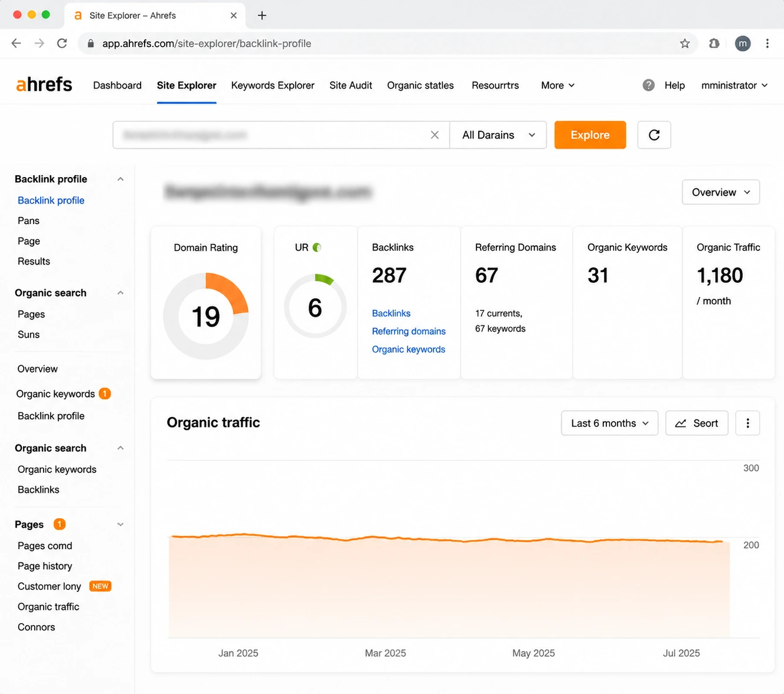
Task: Clear the domain search field with X
Action: [x=435, y=135]
